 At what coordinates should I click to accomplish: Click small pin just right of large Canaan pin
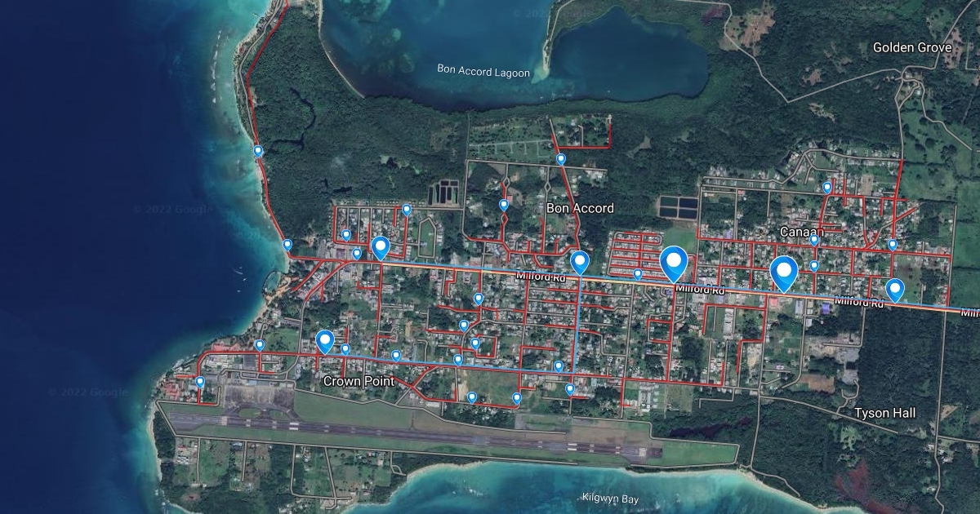tap(814, 265)
